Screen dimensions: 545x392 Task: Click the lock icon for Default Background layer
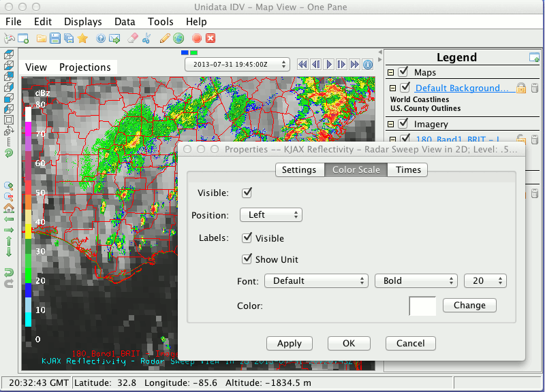[520, 88]
